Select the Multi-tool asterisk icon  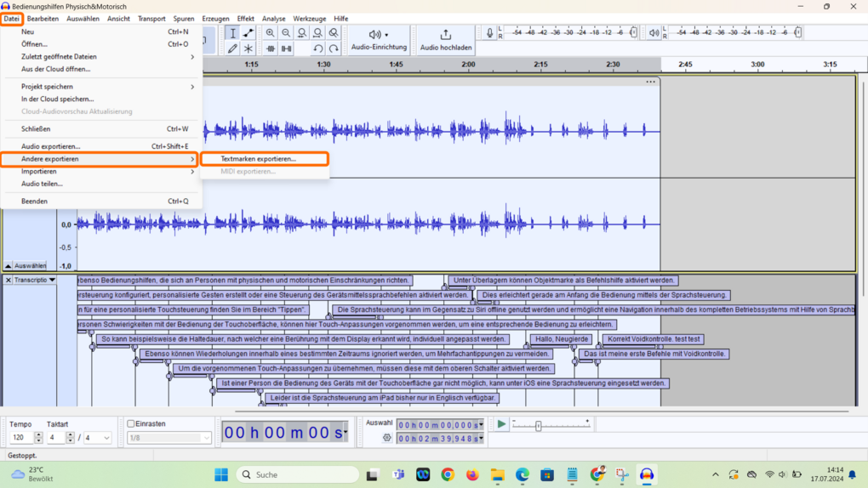(248, 48)
